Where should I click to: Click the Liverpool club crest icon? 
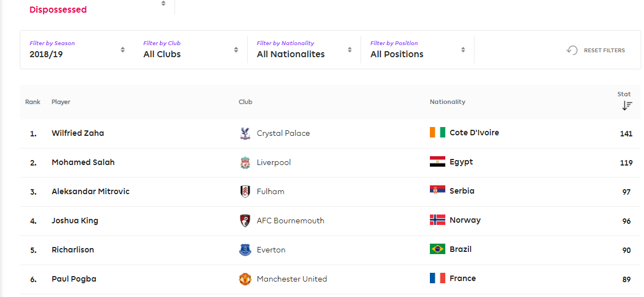point(245,162)
